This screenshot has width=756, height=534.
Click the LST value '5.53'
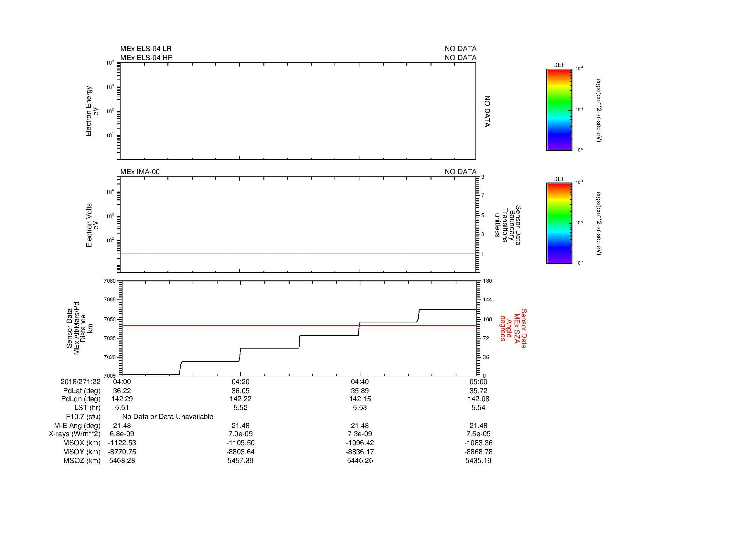tap(360, 408)
